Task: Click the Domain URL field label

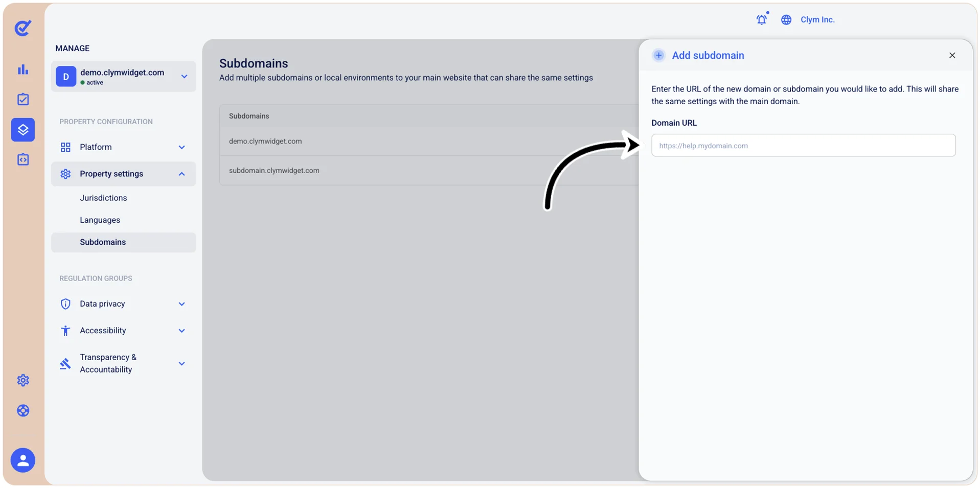Action: point(674,123)
